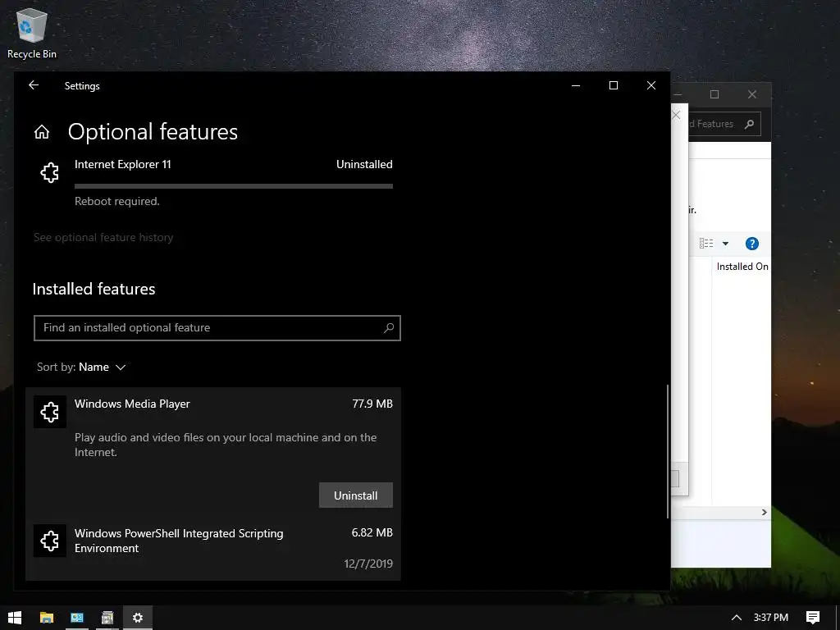
Task: Go back with the Settings back arrow
Action: pyautogui.click(x=34, y=85)
